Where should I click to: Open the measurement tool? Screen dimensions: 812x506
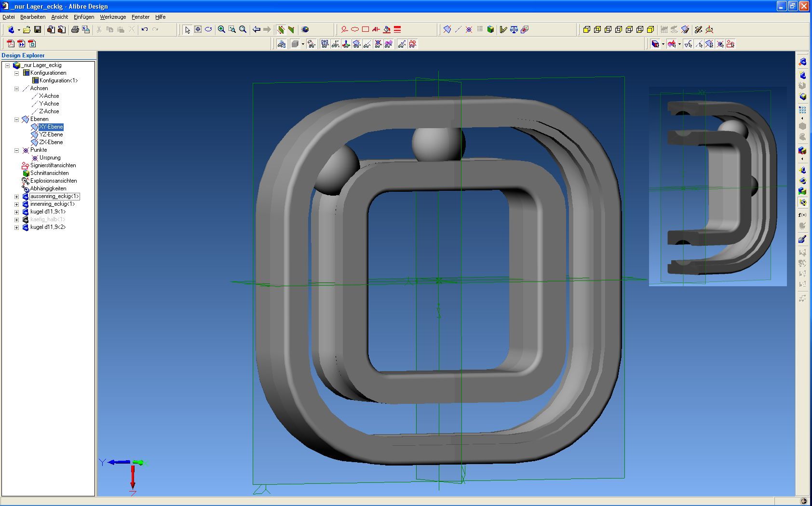pyautogui.click(x=503, y=30)
